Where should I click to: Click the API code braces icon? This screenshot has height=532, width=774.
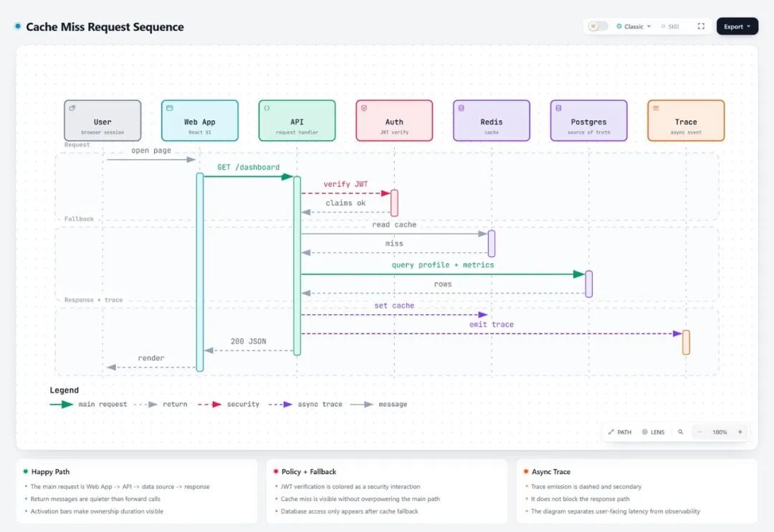click(267, 108)
